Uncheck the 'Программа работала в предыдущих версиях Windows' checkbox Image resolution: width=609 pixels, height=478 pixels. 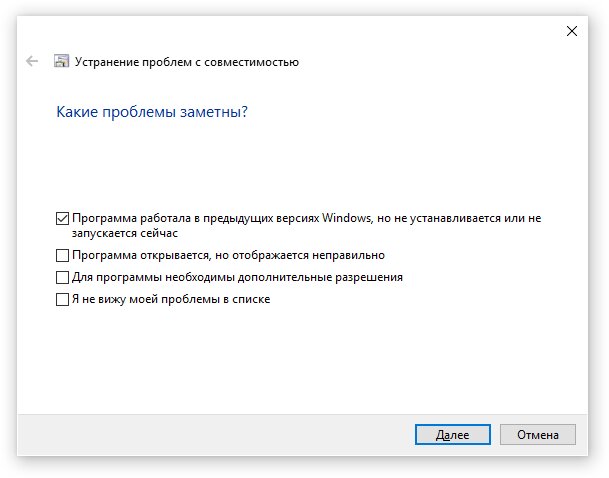(x=62, y=218)
